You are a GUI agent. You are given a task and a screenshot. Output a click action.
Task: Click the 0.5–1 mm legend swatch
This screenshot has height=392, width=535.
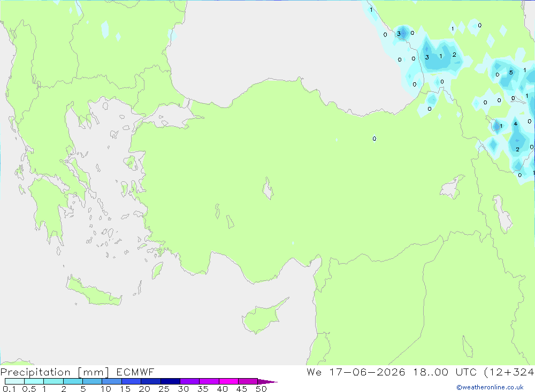(x=34, y=381)
